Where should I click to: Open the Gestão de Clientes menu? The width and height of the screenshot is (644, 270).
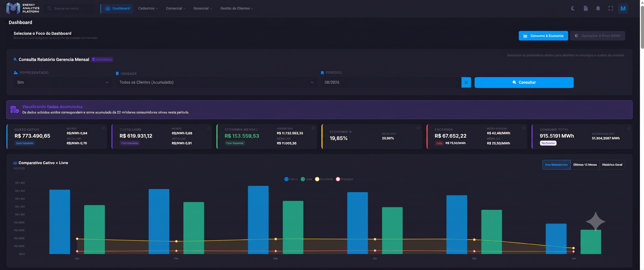point(236,8)
